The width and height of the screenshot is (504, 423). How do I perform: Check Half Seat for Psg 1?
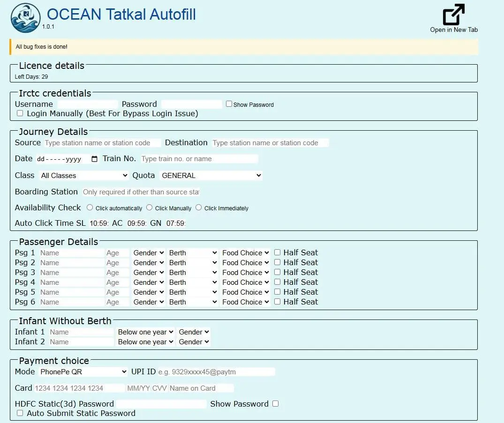tap(277, 252)
